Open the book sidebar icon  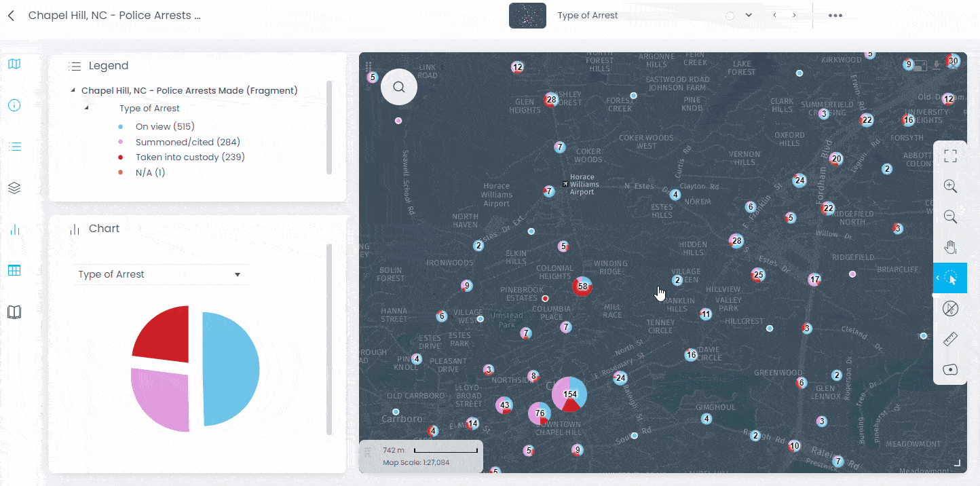pyautogui.click(x=14, y=312)
